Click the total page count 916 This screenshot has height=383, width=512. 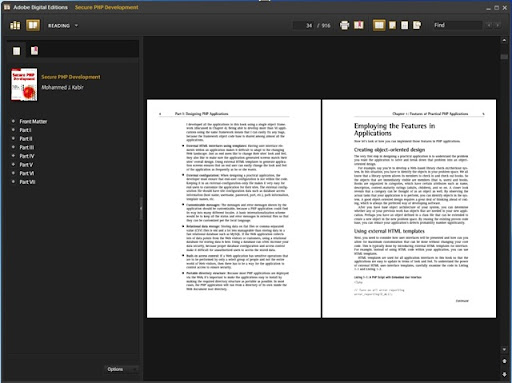[x=326, y=26]
